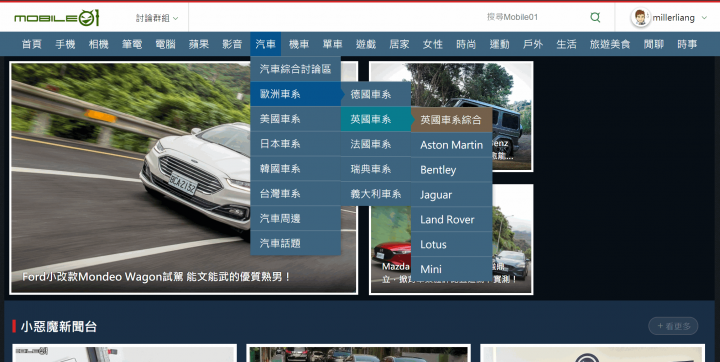Open the 單車 category
The width and height of the screenshot is (720, 362).
coord(332,44)
